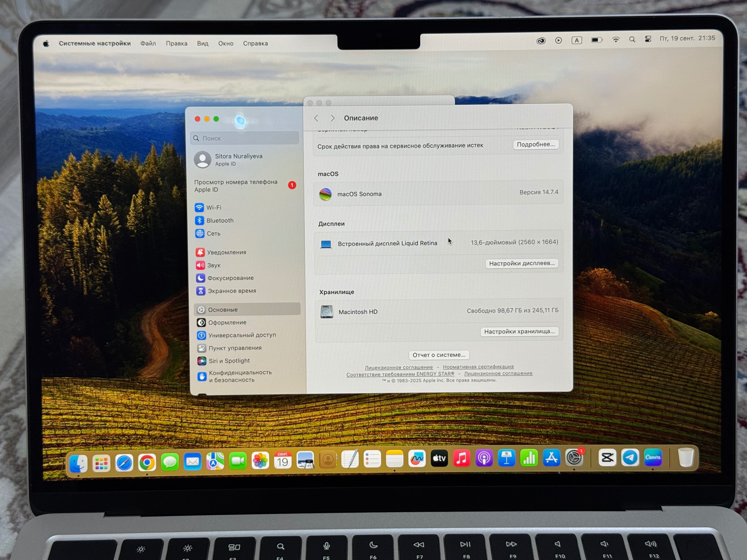Click the Поиск search field
This screenshot has height=560, width=747.
coord(245,138)
